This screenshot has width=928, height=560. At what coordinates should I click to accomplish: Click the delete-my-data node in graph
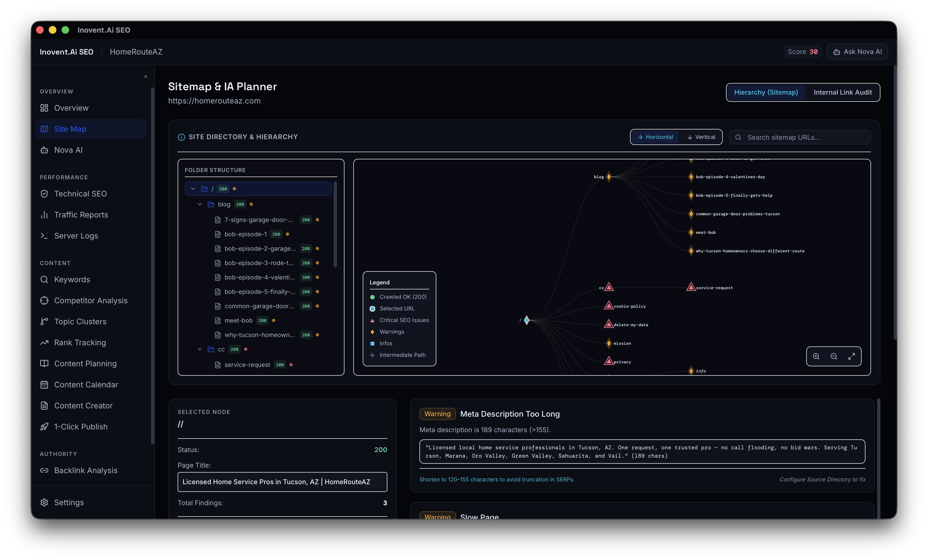coord(609,324)
